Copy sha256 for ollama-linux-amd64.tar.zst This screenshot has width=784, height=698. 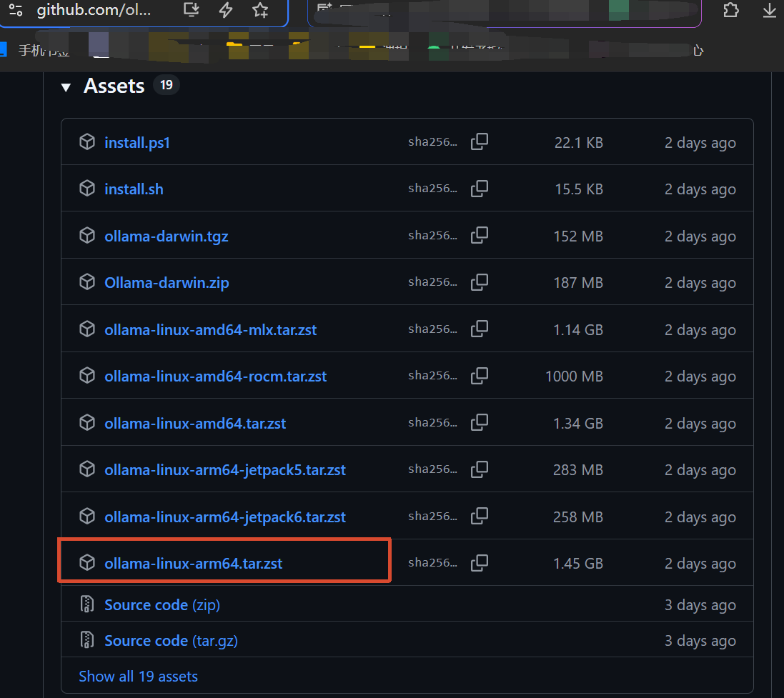tap(480, 422)
